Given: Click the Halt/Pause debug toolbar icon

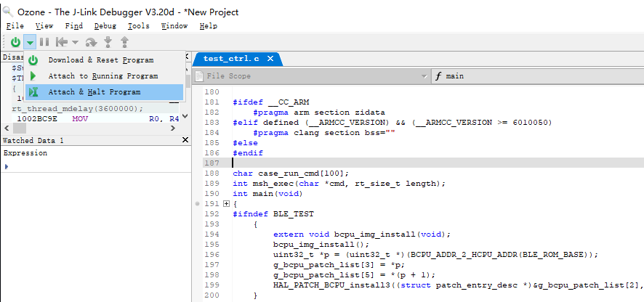Looking at the screenshot, I should 44,42.
